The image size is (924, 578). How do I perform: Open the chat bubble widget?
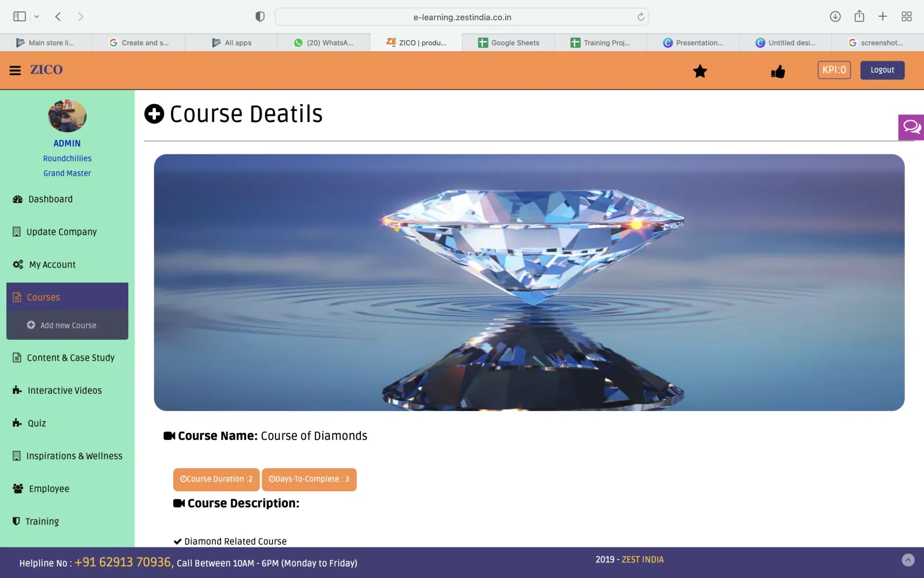coord(912,127)
